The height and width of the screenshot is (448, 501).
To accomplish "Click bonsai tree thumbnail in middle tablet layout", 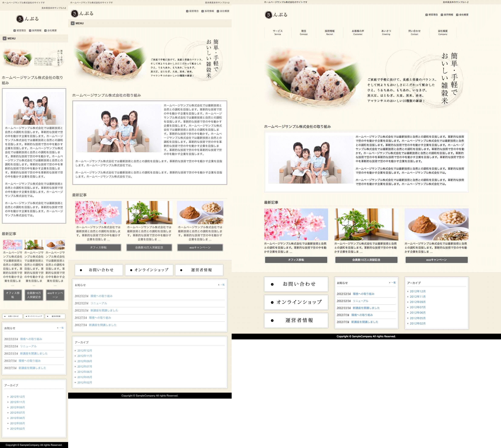I will [x=149, y=212].
